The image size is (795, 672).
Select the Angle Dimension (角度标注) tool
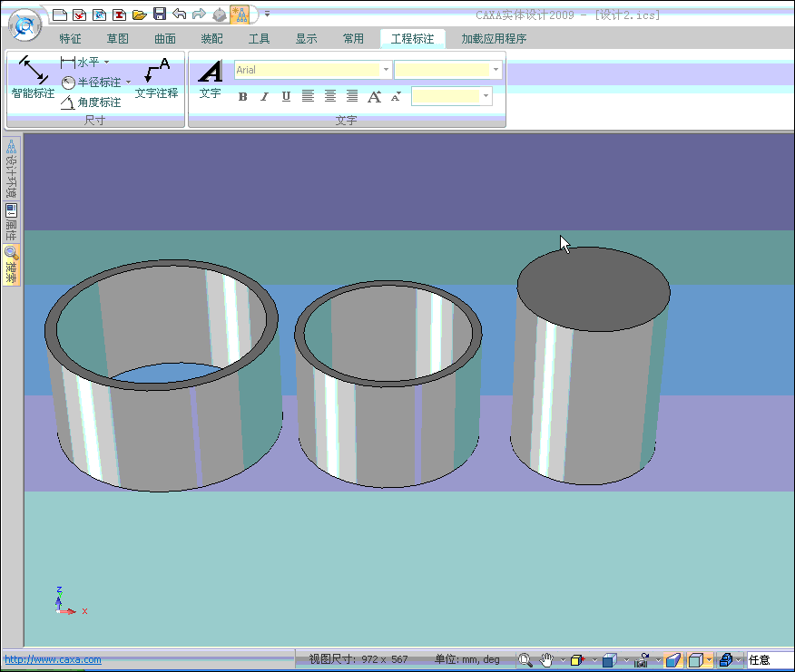91,102
